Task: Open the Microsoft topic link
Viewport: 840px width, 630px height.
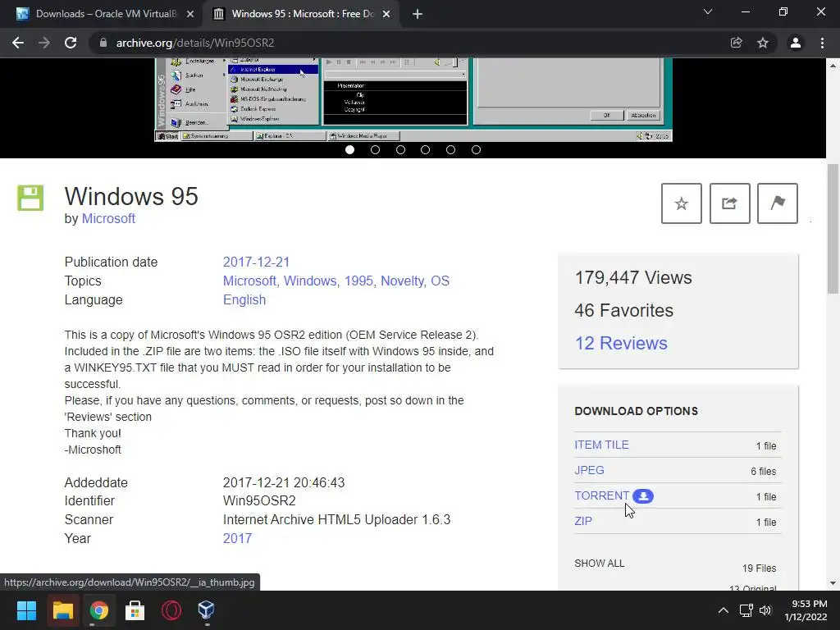Action: pos(249,281)
